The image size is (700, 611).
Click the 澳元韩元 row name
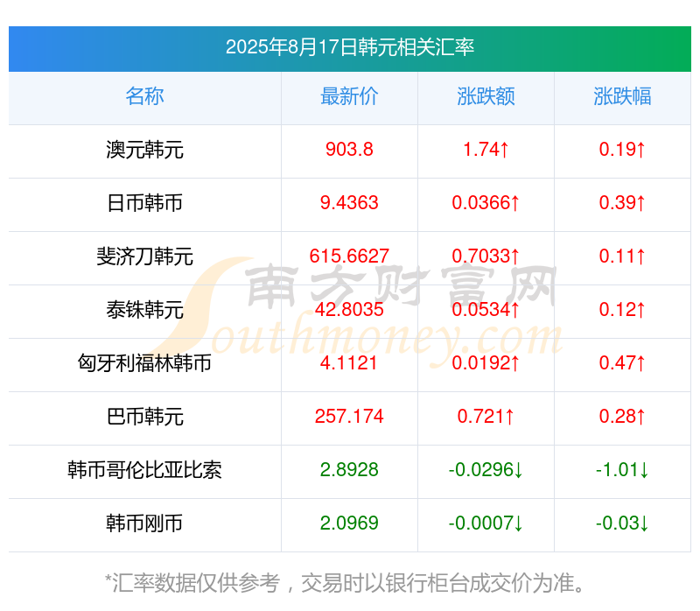coord(144,150)
